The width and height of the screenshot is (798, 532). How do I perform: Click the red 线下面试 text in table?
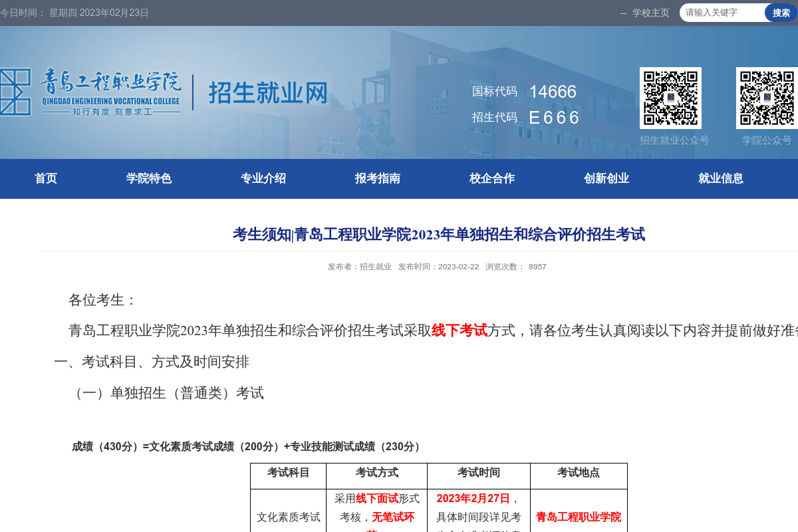click(x=377, y=498)
